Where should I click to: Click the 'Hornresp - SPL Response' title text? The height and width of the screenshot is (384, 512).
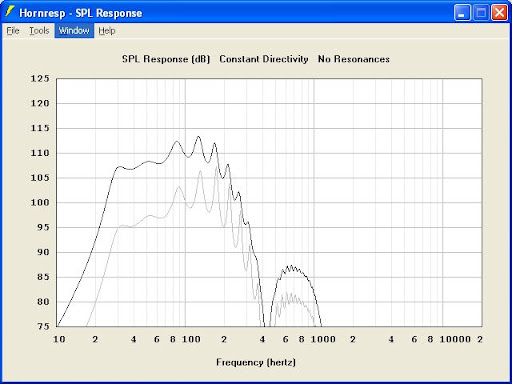click(x=81, y=13)
